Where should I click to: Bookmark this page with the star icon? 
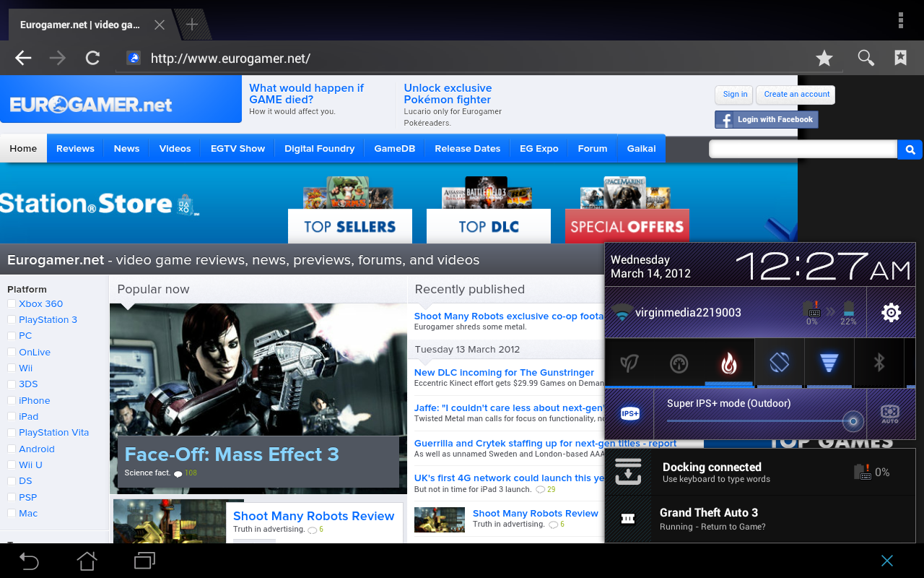click(824, 59)
